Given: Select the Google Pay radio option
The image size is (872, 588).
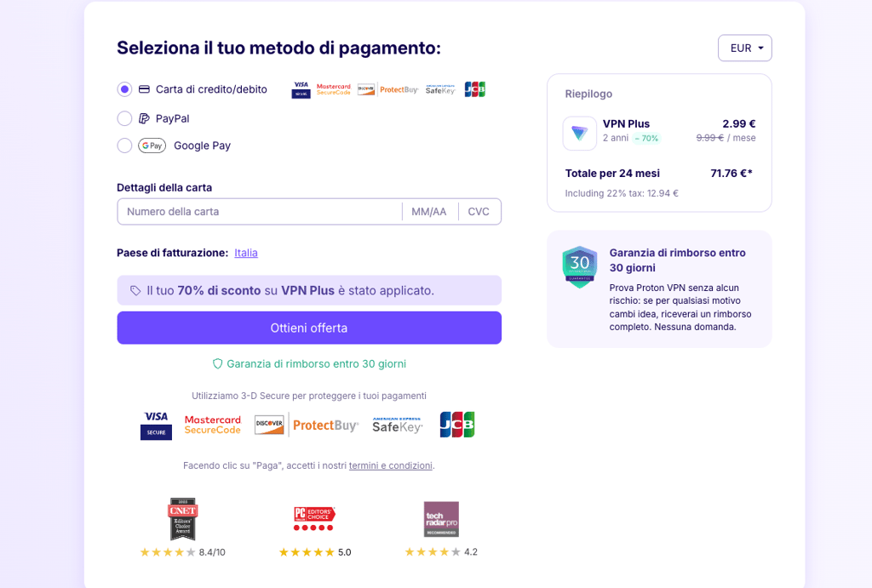Looking at the screenshot, I should pos(124,146).
